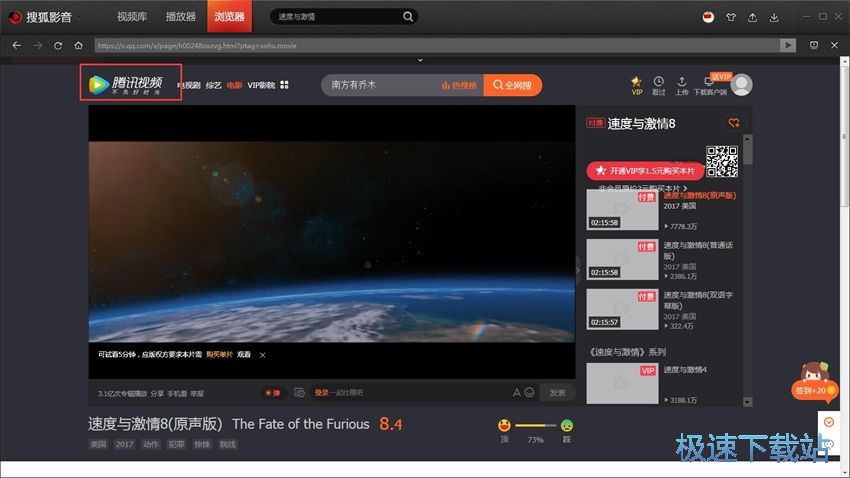This screenshot has height=478, width=850.
Task: Open the skin shirt icon
Action: pyautogui.click(x=731, y=17)
